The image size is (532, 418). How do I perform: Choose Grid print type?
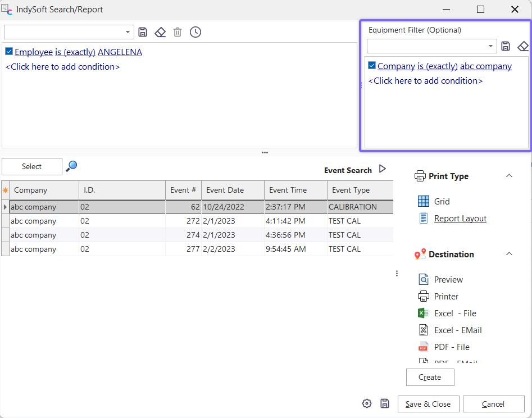tap(442, 201)
